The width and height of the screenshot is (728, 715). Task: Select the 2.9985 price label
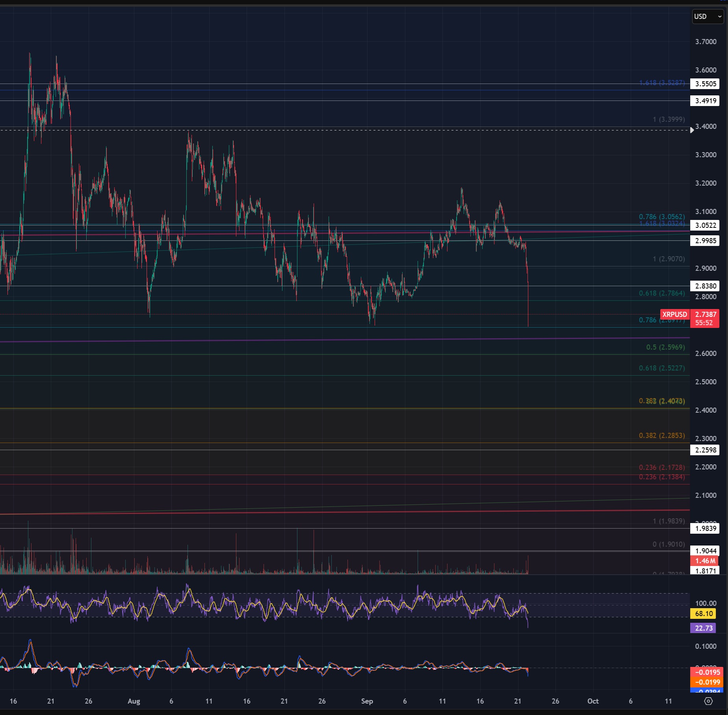tap(705, 241)
